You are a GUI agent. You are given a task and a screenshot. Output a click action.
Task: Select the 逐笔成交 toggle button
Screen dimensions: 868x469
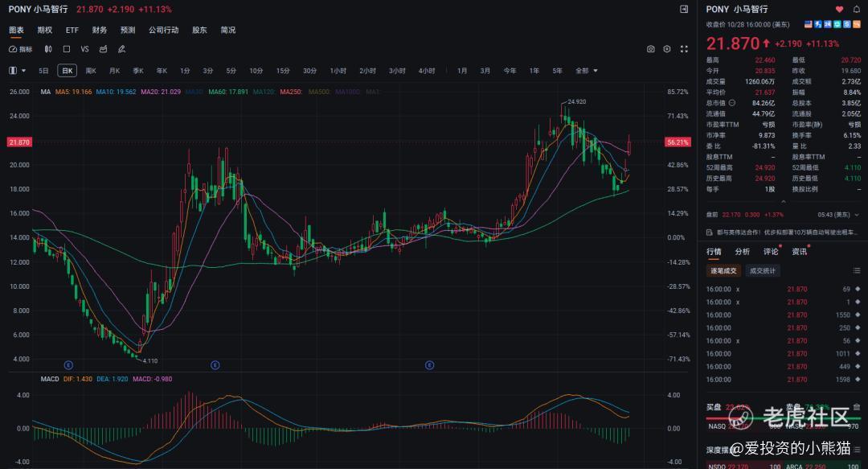click(x=723, y=270)
